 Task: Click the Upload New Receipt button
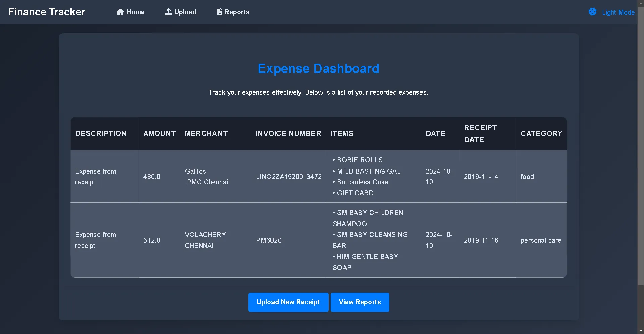(x=288, y=302)
